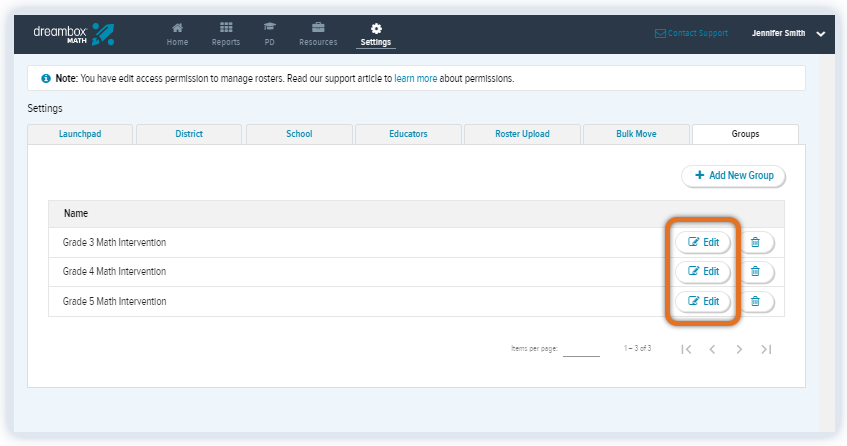This screenshot has height=446, width=847.
Task: Click the DreamBox Math logo
Action: point(70,33)
